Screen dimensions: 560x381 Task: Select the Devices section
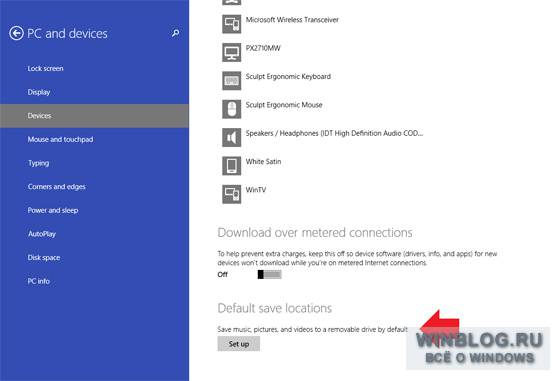tap(94, 116)
